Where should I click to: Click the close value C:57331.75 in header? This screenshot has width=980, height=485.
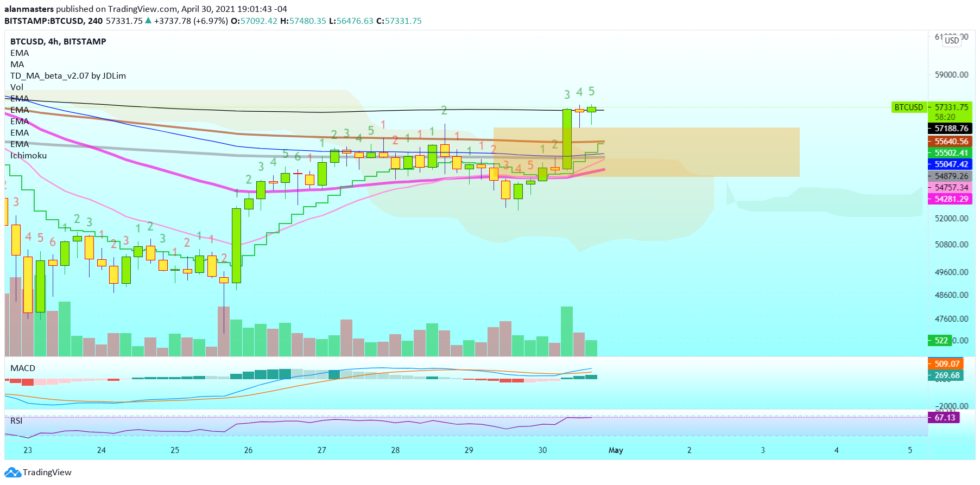click(399, 21)
